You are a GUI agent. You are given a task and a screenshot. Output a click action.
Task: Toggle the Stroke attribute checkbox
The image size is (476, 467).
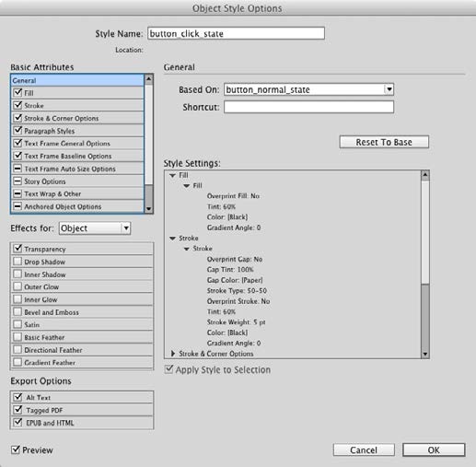point(17,105)
